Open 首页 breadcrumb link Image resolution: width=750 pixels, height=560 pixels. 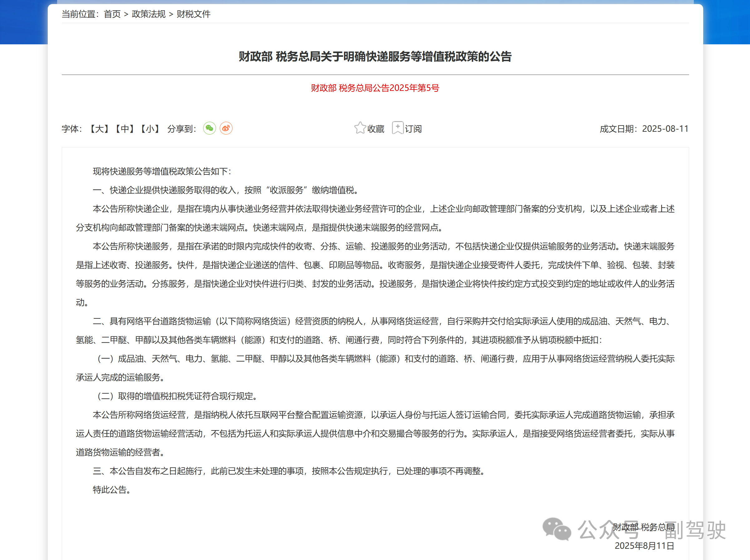click(112, 14)
